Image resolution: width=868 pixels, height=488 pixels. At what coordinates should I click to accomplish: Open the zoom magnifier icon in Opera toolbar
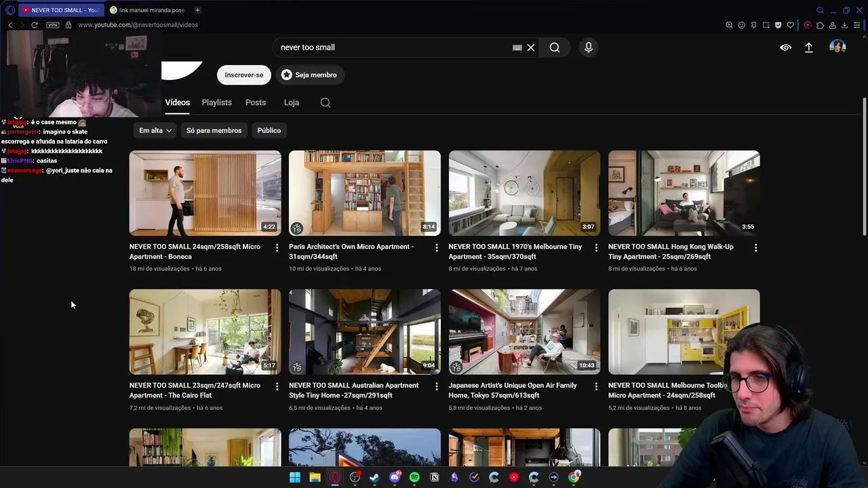point(729,25)
